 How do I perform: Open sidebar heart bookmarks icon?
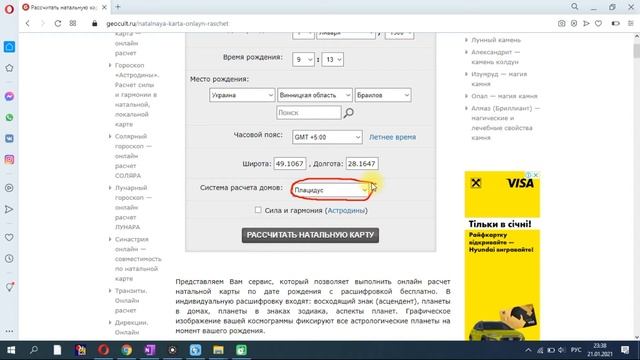point(9,238)
